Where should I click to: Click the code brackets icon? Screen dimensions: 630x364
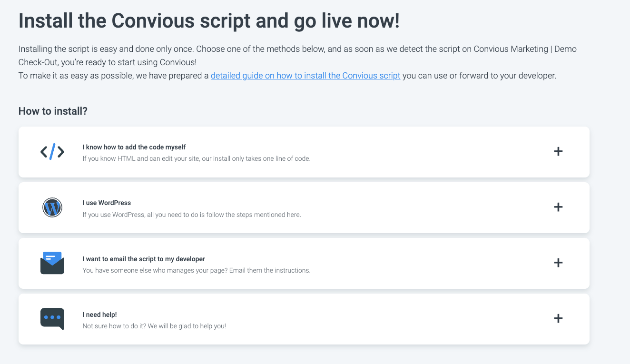pyautogui.click(x=52, y=152)
